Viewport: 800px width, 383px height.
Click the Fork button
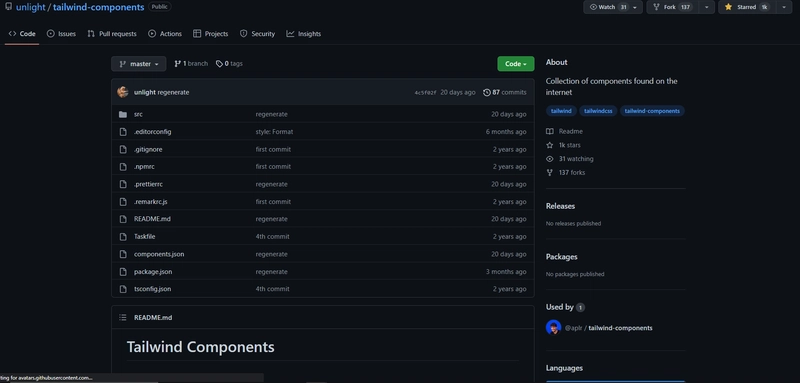(x=673, y=7)
